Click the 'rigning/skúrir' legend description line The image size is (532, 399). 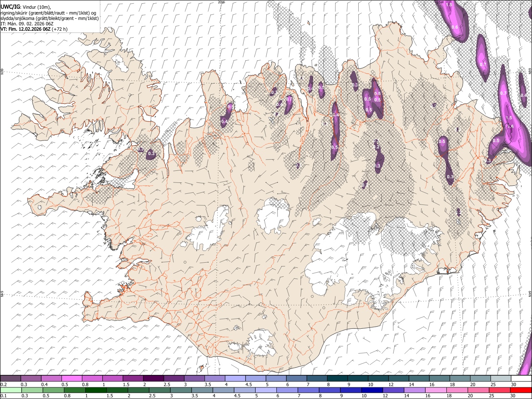(48, 13)
